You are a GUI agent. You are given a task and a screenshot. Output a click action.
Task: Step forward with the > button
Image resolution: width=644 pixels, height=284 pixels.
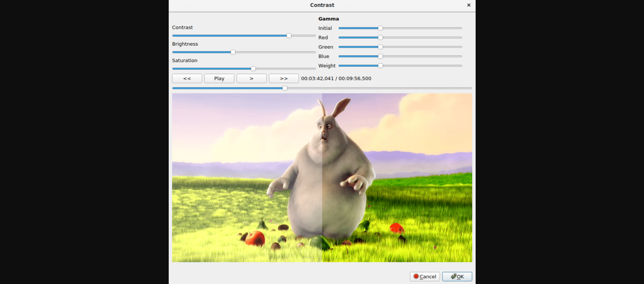click(x=252, y=78)
